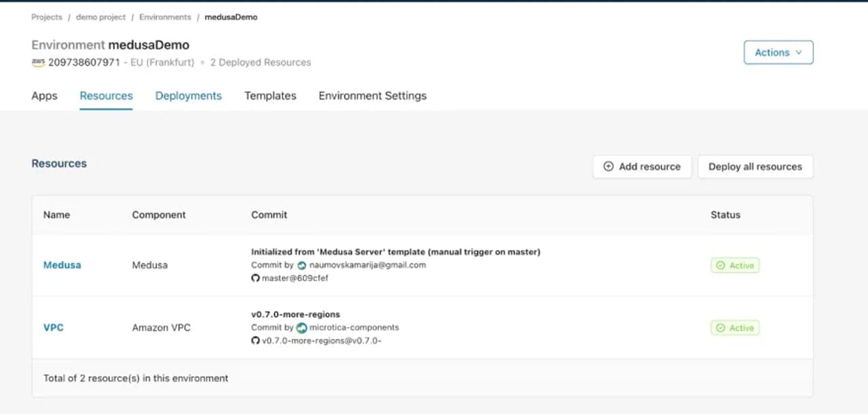Click the Projects breadcrumb link

click(47, 17)
